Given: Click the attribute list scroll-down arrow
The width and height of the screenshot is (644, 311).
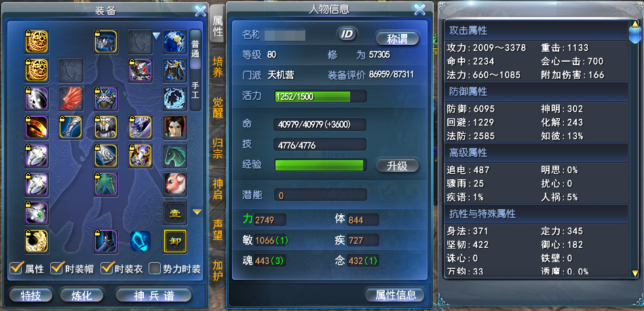Looking at the screenshot, I should (x=635, y=273).
